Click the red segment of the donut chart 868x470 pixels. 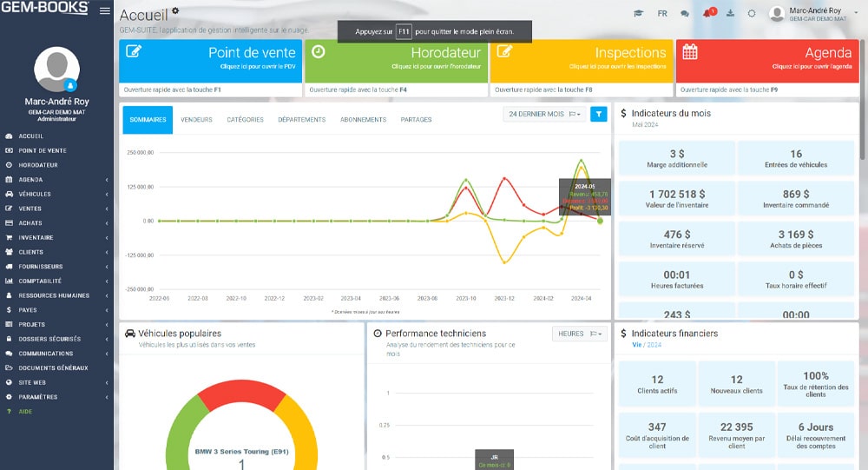241,394
